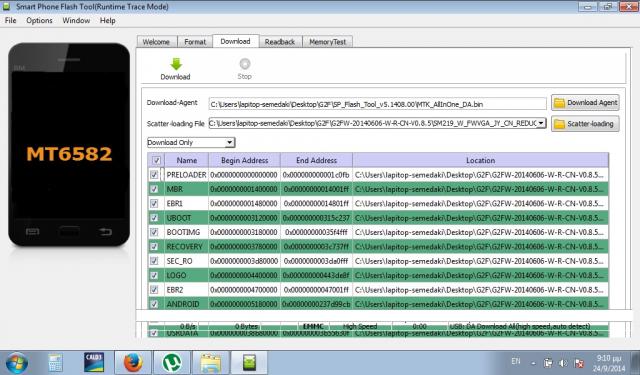Viewport: 640px width, 375px height.
Task: Open the File menu
Action: (x=11, y=20)
